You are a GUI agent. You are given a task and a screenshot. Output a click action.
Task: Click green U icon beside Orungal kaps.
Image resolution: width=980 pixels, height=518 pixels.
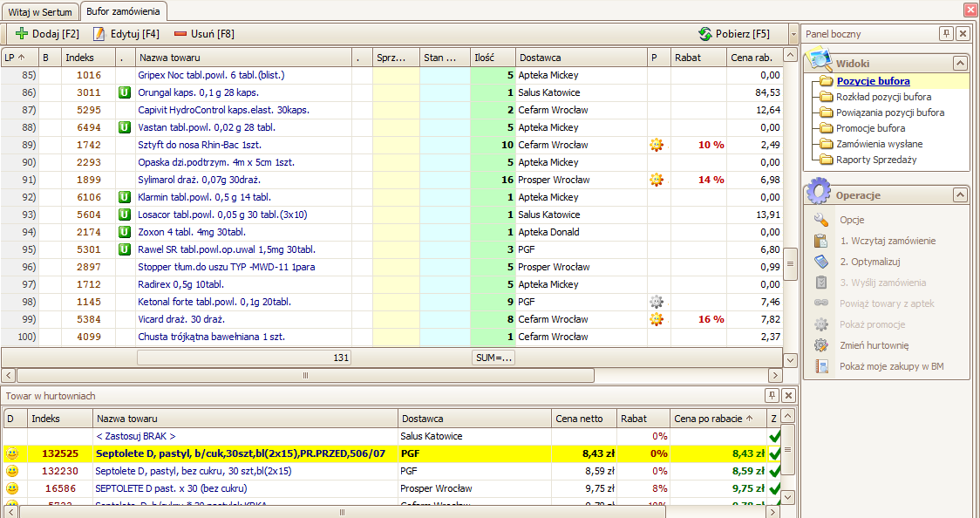(x=125, y=92)
